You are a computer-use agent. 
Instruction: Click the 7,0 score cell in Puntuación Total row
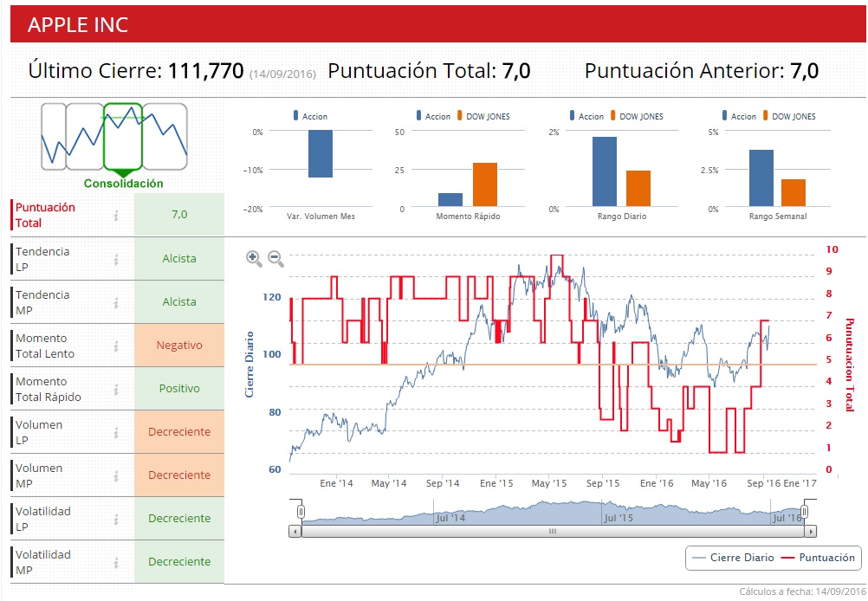click(179, 214)
